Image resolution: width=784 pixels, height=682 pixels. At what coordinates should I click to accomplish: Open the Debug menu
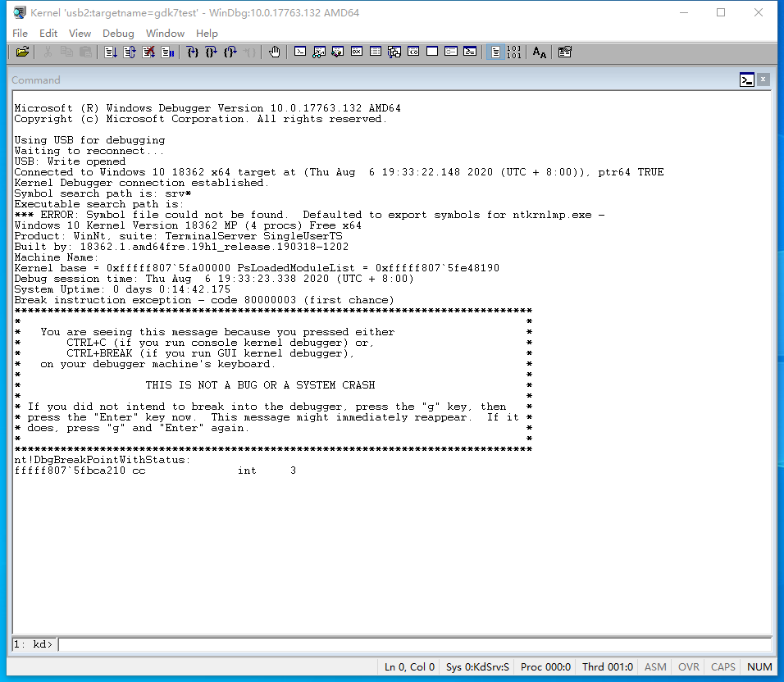pyautogui.click(x=118, y=34)
